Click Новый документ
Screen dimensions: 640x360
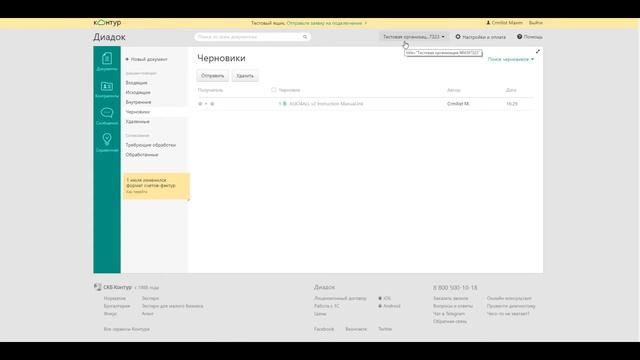tap(147, 59)
